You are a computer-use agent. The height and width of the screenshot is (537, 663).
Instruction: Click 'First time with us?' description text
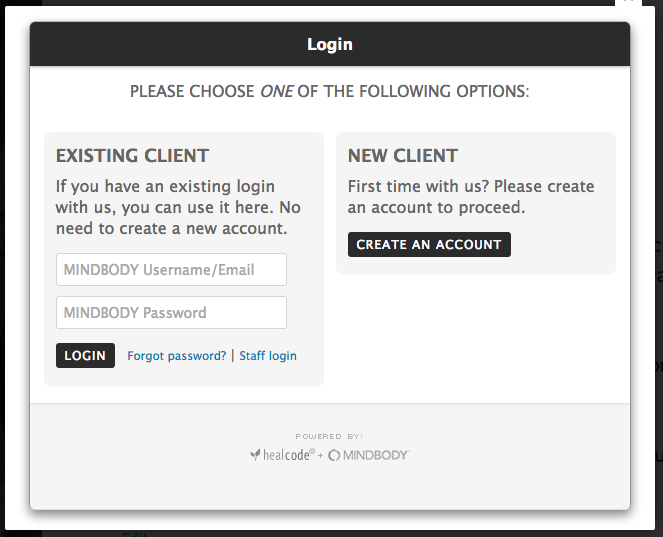[x=419, y=186]
